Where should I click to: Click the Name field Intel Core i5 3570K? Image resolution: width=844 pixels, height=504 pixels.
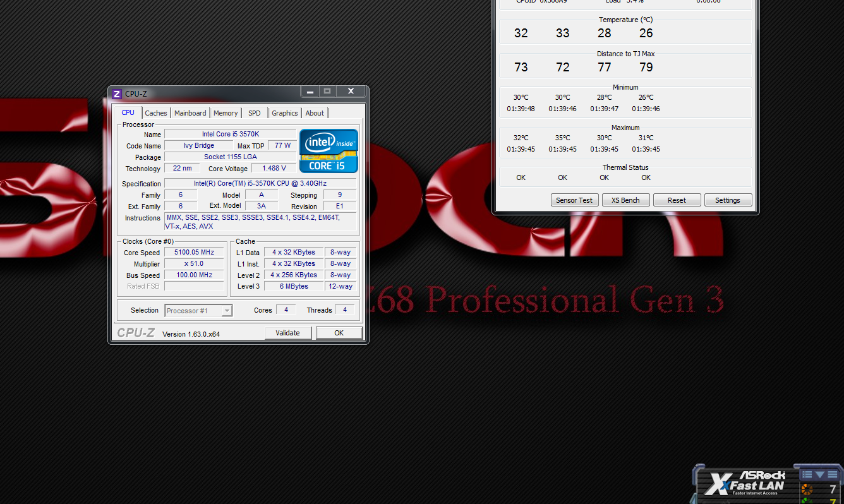coord(231,134)
